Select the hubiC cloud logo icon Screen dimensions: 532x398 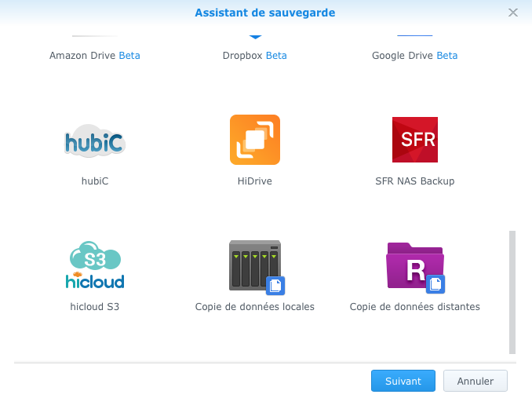pyautogui.click(x=95, y=141)
